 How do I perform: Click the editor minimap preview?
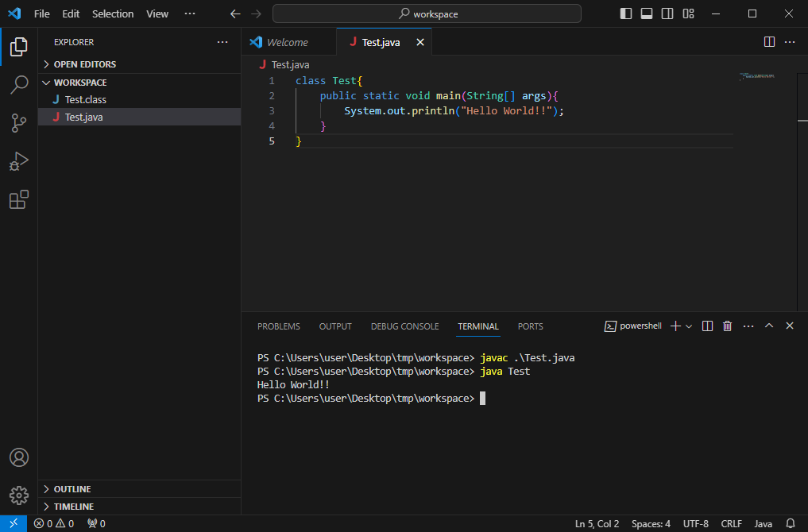click(x=757, y=76)
